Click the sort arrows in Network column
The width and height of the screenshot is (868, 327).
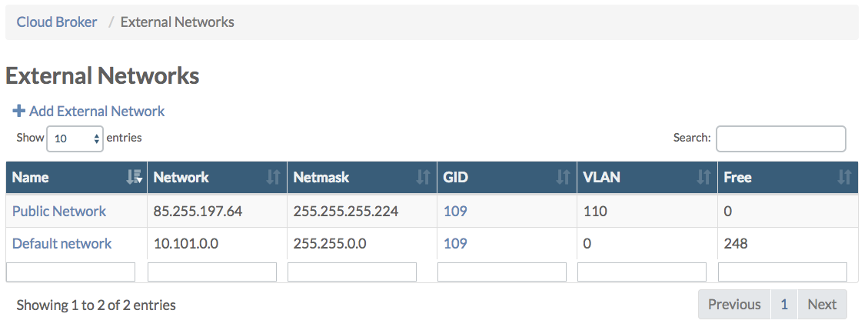click(x=273, y=178)
